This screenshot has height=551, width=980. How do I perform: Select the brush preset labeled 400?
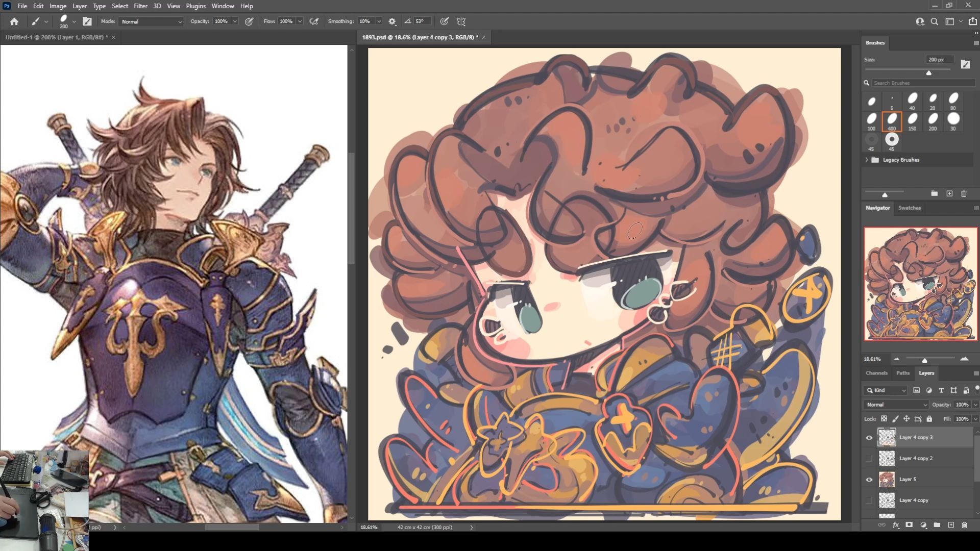pyautogui.click(x=892, y=122)
